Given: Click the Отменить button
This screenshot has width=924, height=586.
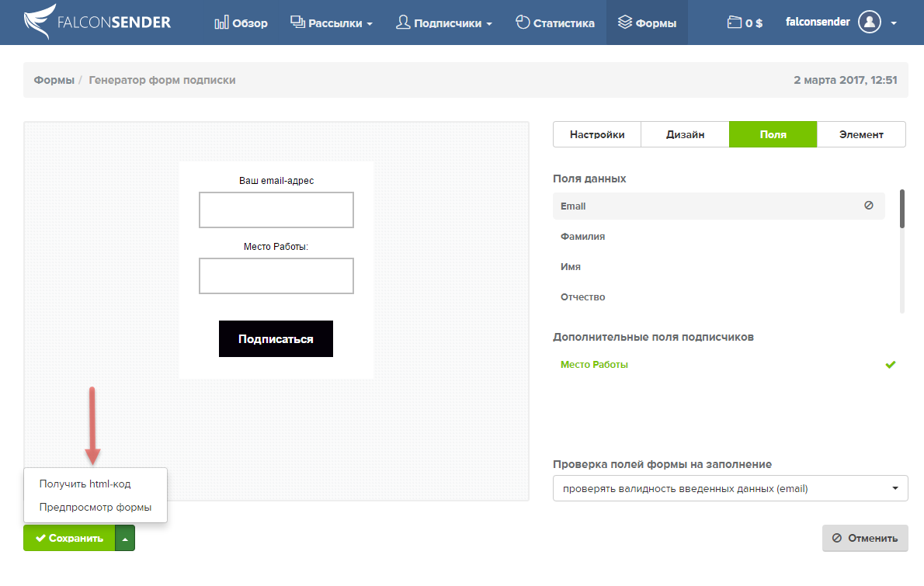Looking at the screenshot, I should pos(865,539).
